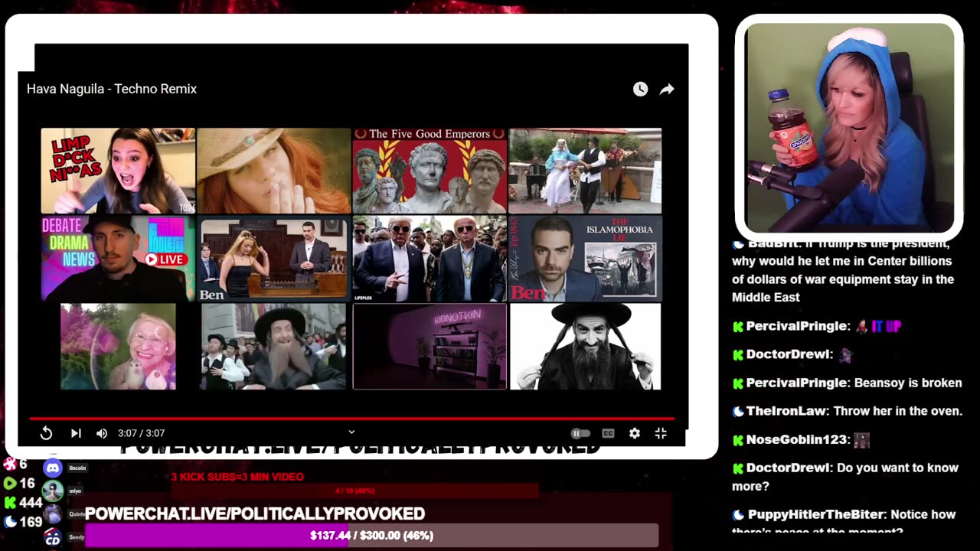The width and height of the screenshot is (980, 551).
Task: Open the Limp D*ck suggested video thumbnail
Action: pos(118,171)
